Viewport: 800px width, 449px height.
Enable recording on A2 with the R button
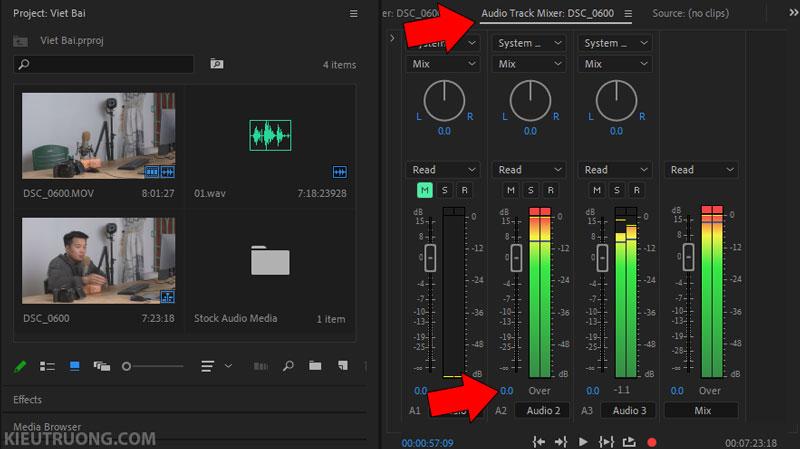pos(551,190)
